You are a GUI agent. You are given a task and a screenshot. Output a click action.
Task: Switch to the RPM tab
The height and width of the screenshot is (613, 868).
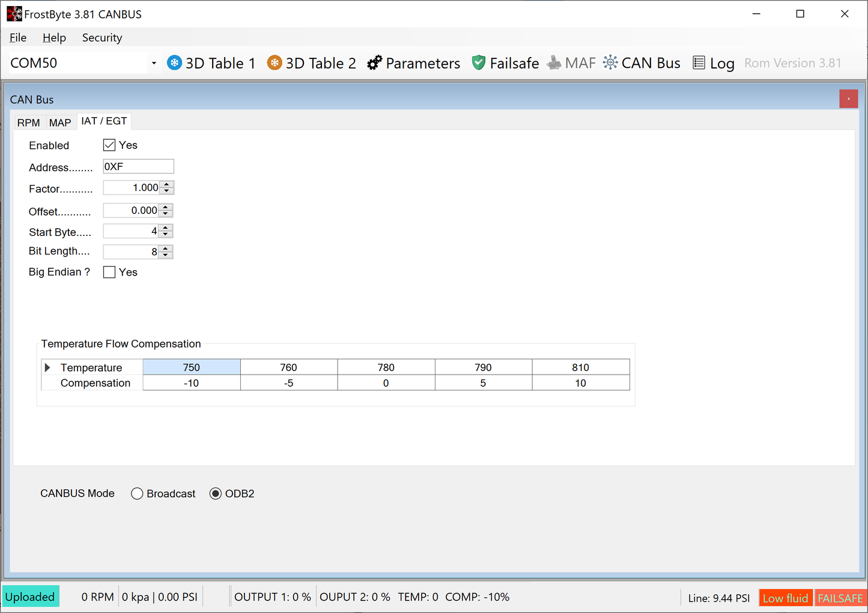(x=28, y=122)
